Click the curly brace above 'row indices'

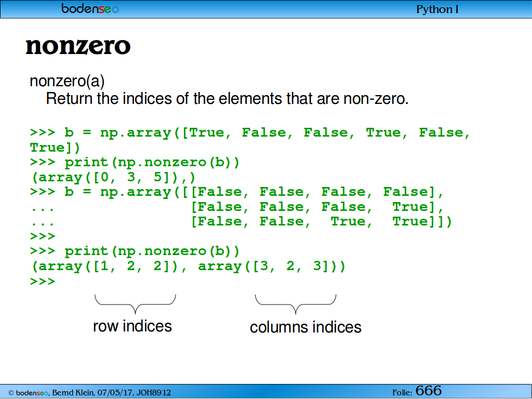tap(135, 304)
